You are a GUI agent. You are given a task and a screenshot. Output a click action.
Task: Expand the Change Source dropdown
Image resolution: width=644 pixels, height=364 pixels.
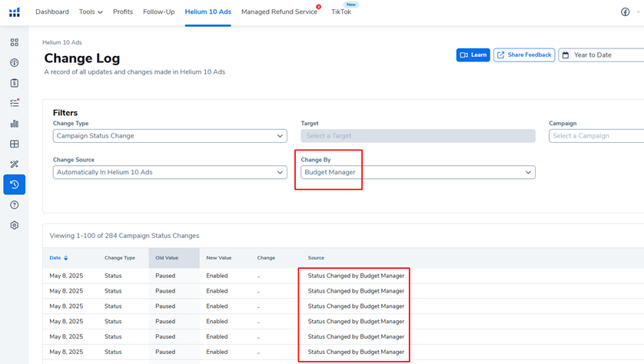(170, 173)
